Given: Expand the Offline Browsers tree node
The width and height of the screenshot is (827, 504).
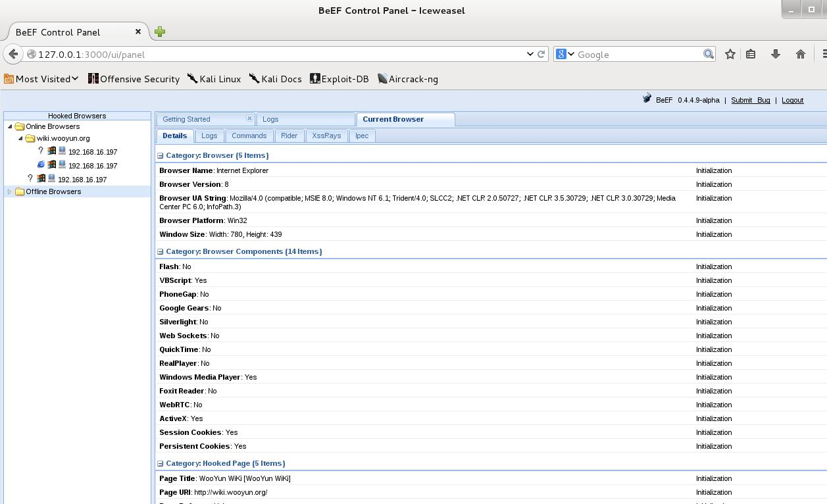Looking at the screenshot, I should [x=10, y=191].
